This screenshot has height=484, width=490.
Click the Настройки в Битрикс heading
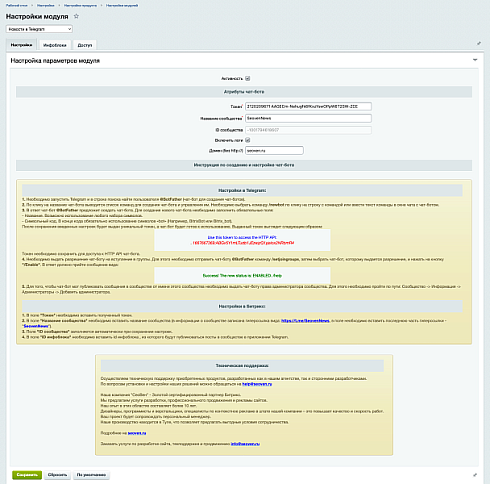pos(242,306)
